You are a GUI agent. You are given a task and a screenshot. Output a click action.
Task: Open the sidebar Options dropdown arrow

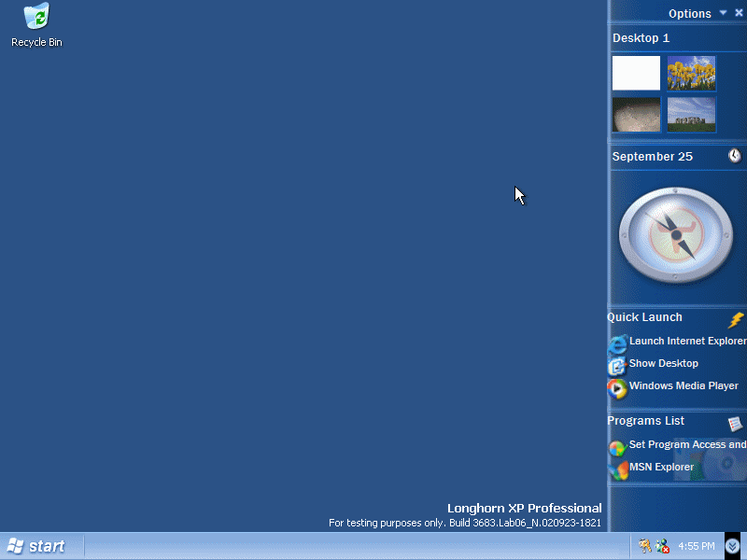click(x=723, y=13)
